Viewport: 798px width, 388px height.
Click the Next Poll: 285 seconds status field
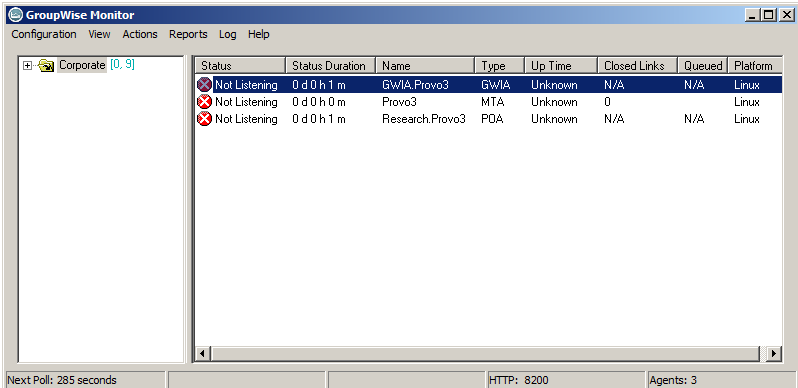pos(86,380)
